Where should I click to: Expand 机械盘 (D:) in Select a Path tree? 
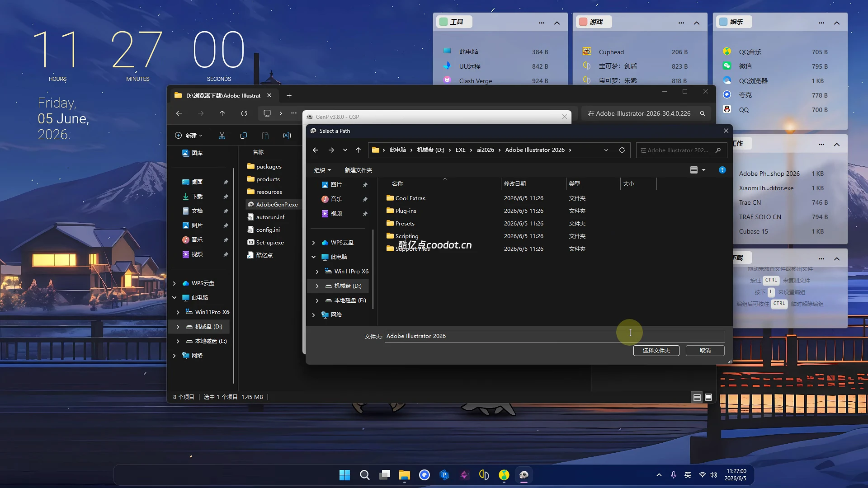(317, 286)
